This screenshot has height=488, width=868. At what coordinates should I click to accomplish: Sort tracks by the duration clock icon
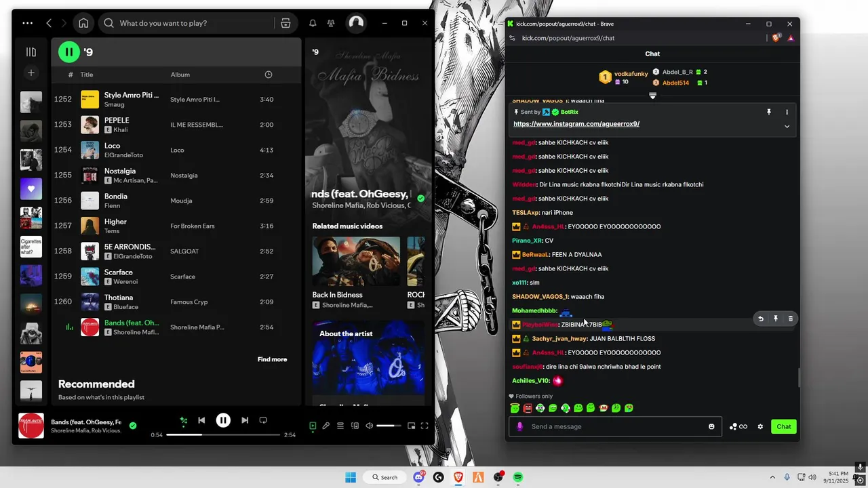tap(269, 75)
